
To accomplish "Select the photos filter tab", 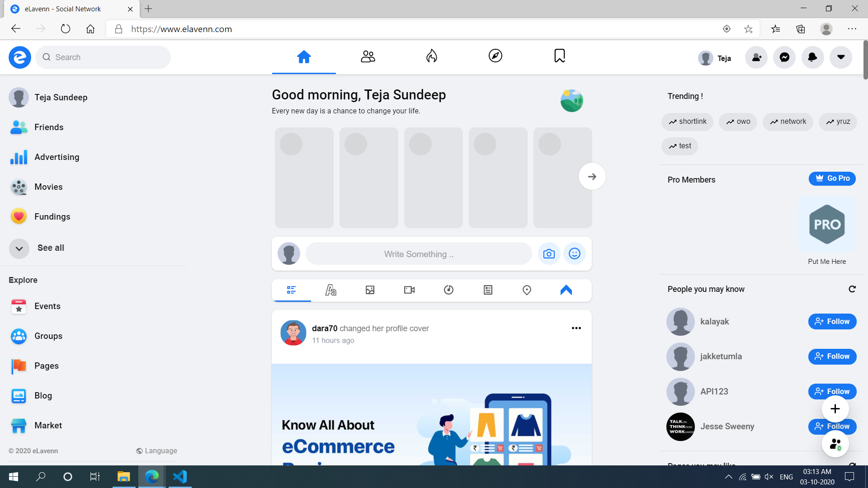I will click(x=370, y=290).
